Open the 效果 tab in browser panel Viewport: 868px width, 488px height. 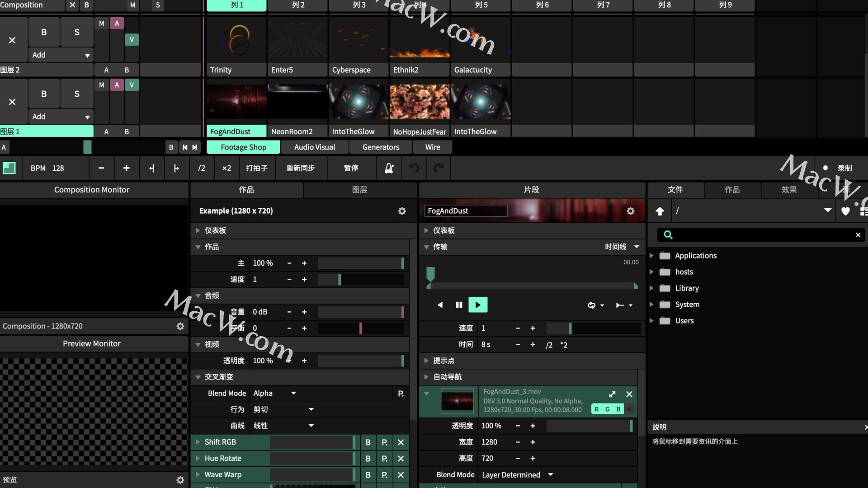789,190
